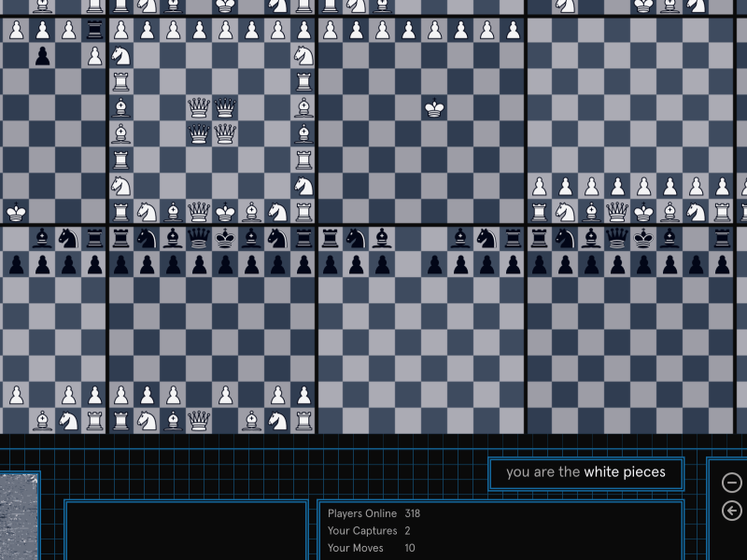747x560 pixels.
Task: Select the lower-right queen of the four-queen cluster
Action: coord(225,133)
